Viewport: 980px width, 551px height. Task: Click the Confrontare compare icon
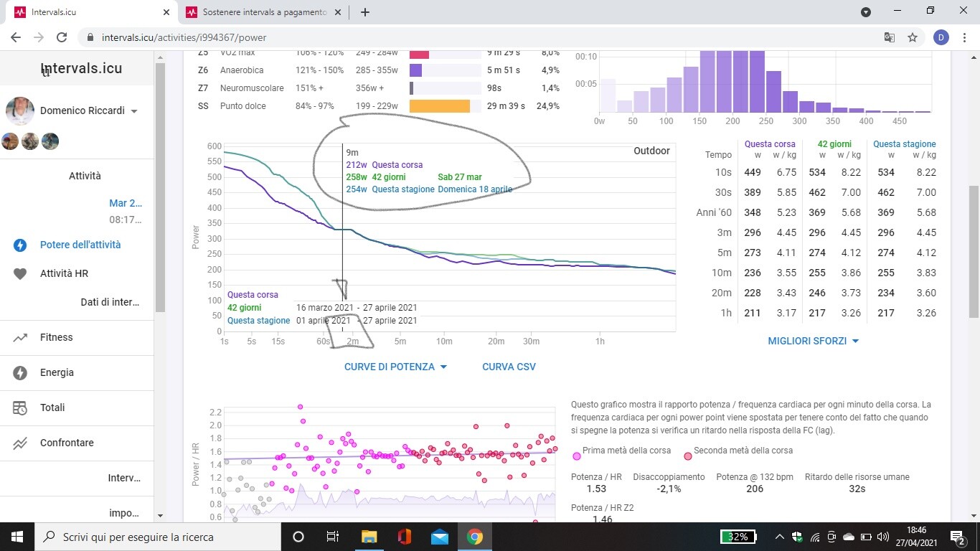click(x=20, y=443)
